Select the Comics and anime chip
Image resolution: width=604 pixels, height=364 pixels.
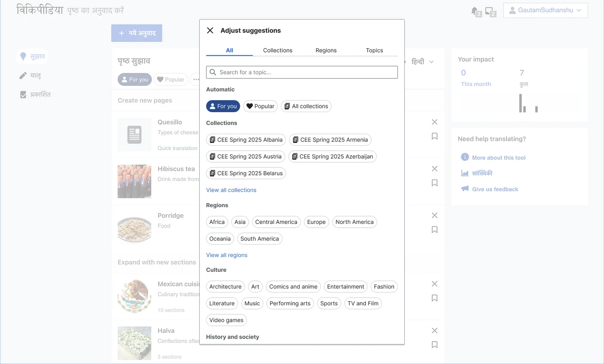(293, 287)
